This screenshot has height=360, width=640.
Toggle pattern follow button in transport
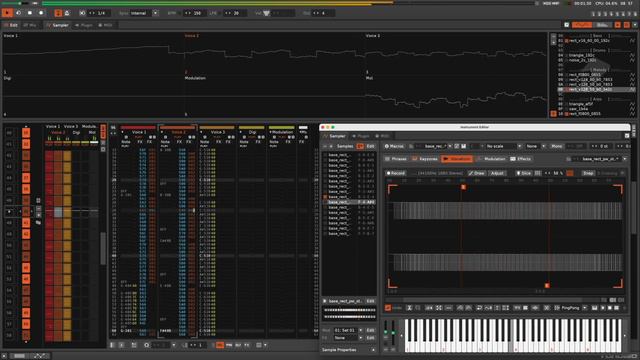58,13
